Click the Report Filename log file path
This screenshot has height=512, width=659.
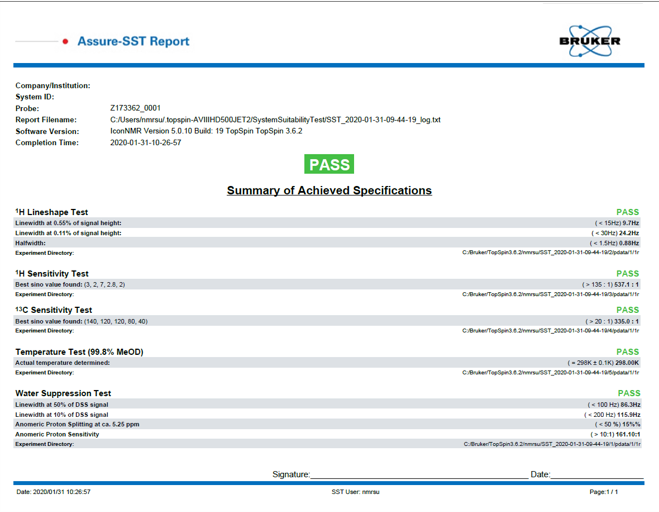pos(274,120)
